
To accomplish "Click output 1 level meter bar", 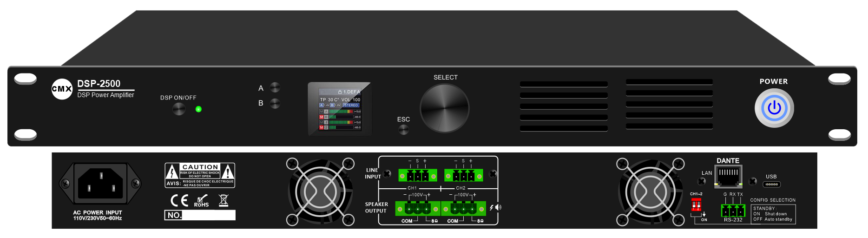I will click(341, 122).
